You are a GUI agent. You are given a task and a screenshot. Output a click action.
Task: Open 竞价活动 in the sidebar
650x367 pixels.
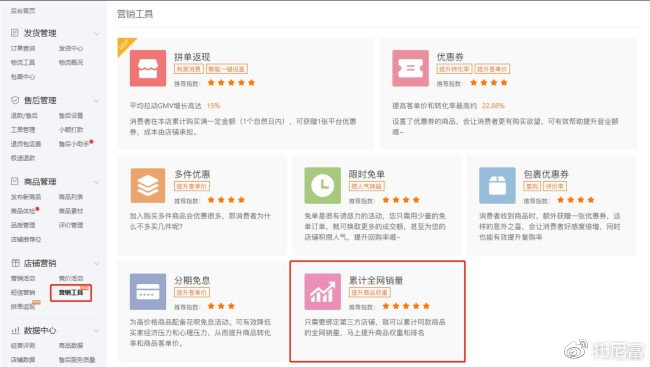(x=71, y=278)
